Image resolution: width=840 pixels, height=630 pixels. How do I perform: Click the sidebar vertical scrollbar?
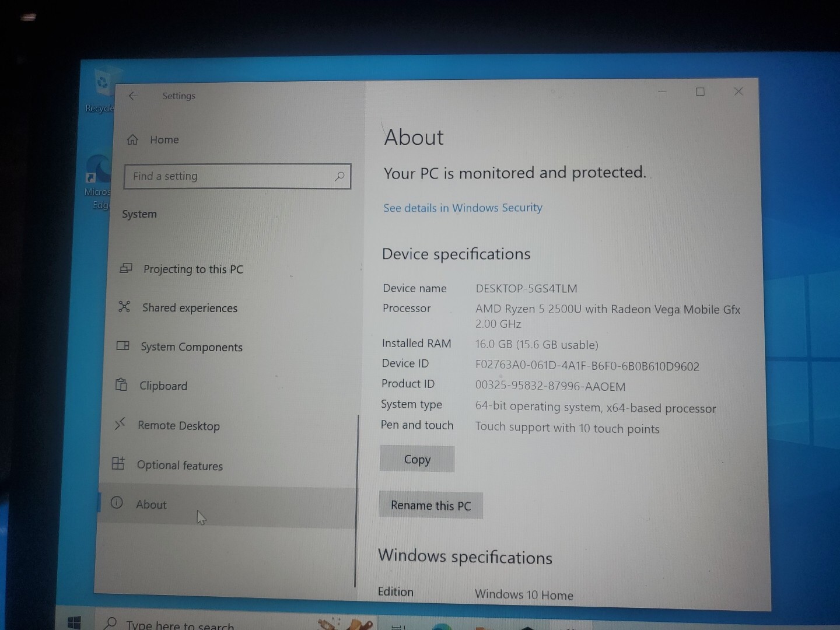(356, 501)
